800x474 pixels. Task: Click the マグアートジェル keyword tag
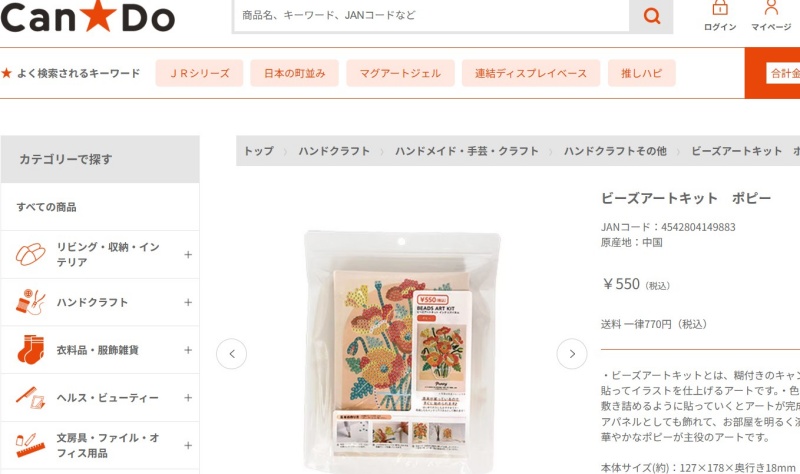(400, 73)
